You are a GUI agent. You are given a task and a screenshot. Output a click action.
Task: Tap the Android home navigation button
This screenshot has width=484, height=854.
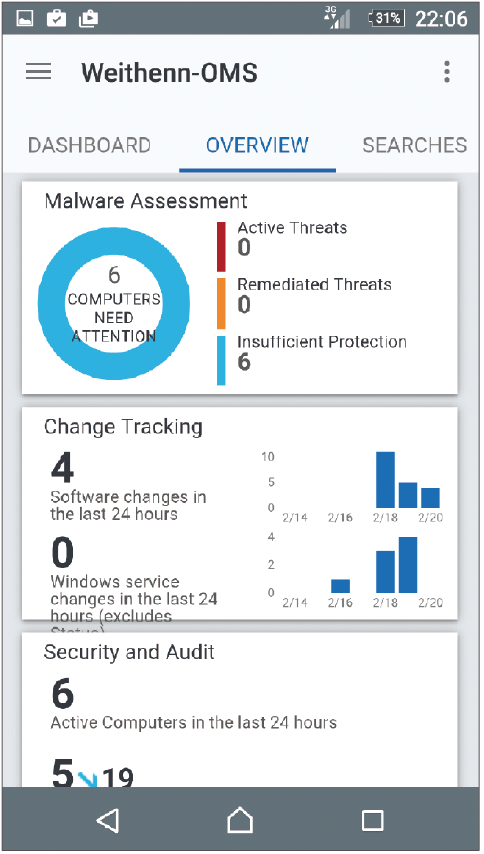240,820
